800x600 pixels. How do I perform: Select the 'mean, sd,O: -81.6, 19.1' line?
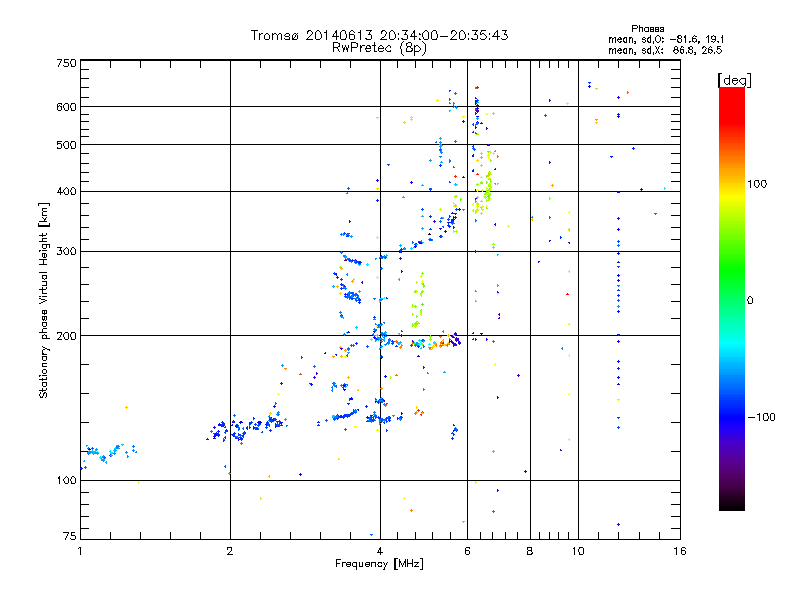pos(666,39)
